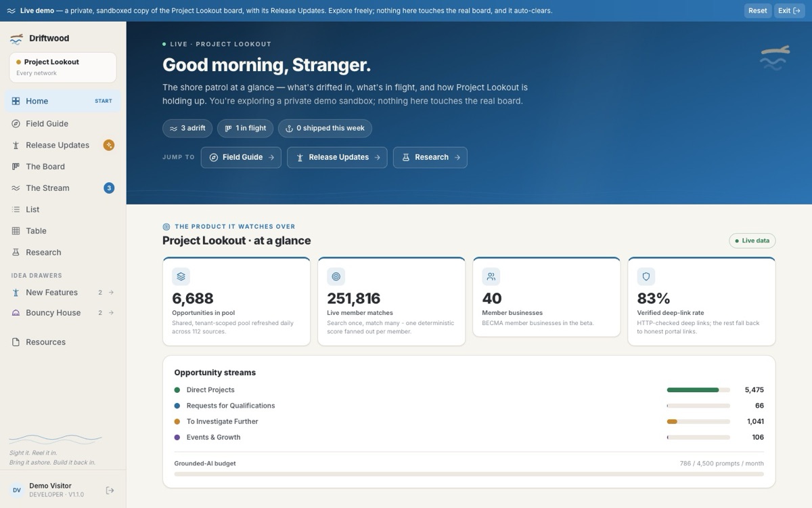Screen dimensions: 812x508
Task: Click the target icon beside 'The product it watches over'
Action: click(166, 227)
